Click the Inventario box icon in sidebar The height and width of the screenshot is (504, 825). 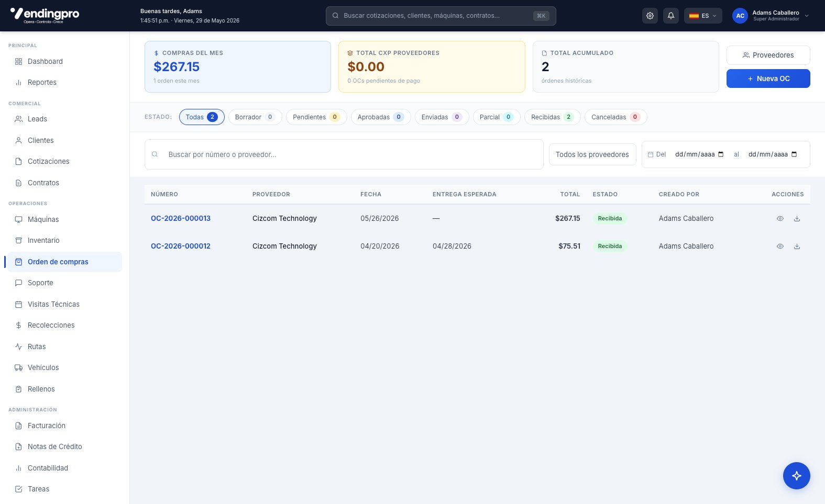pos(18,241)
